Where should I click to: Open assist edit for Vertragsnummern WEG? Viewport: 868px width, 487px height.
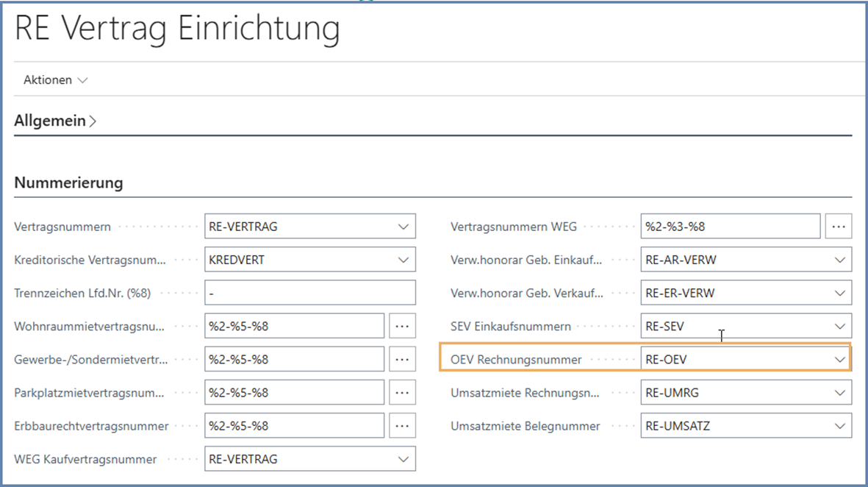(839, 226)
